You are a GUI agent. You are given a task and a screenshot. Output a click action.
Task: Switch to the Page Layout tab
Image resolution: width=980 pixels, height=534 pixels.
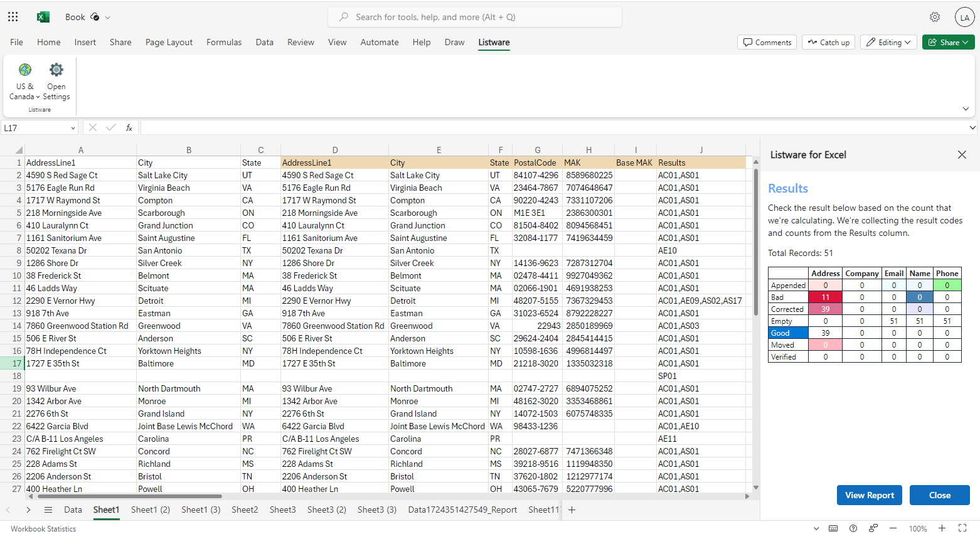(169, 42)
